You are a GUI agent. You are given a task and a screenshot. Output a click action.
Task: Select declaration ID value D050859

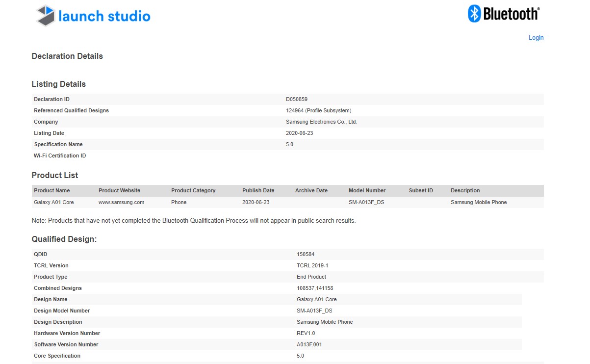point(297,100)
